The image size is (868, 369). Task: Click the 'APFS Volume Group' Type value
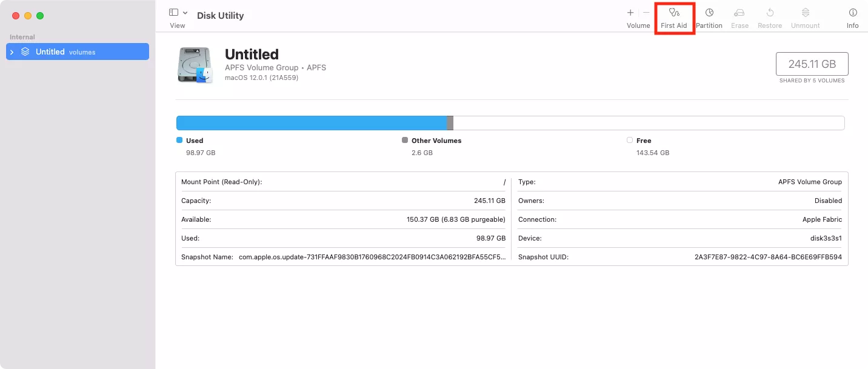click(810, 182)
